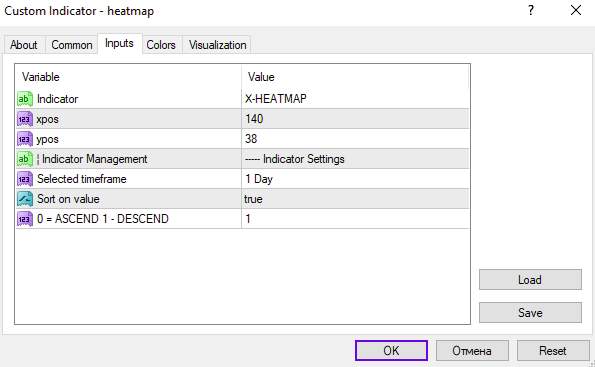
Task: Go to the Colors tab
Action: (161, 45)
